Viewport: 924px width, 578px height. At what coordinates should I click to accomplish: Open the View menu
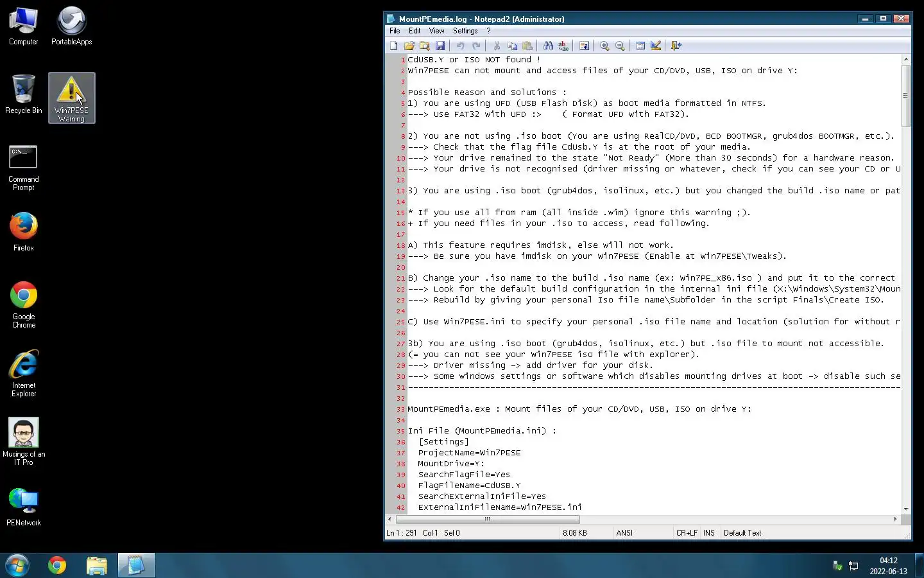click(436, 31)
